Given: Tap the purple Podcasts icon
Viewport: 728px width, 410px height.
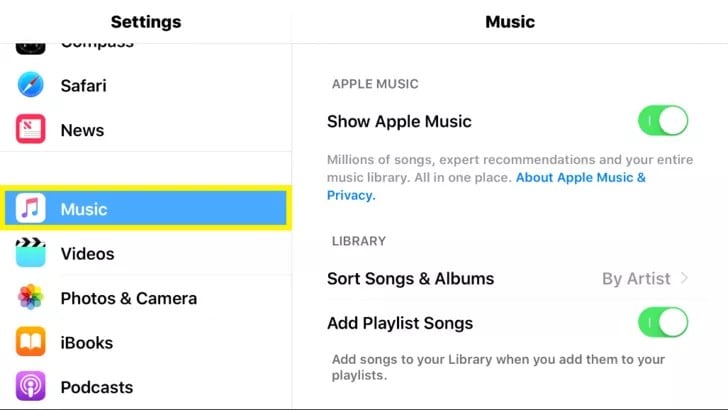Looking at the screenshot, I should [x=31, y=386].
